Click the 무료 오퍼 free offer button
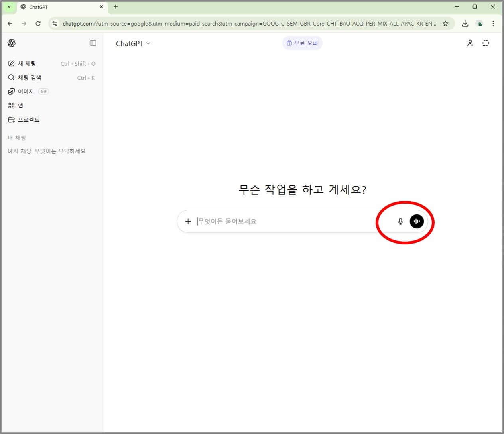 click(302, 43)
